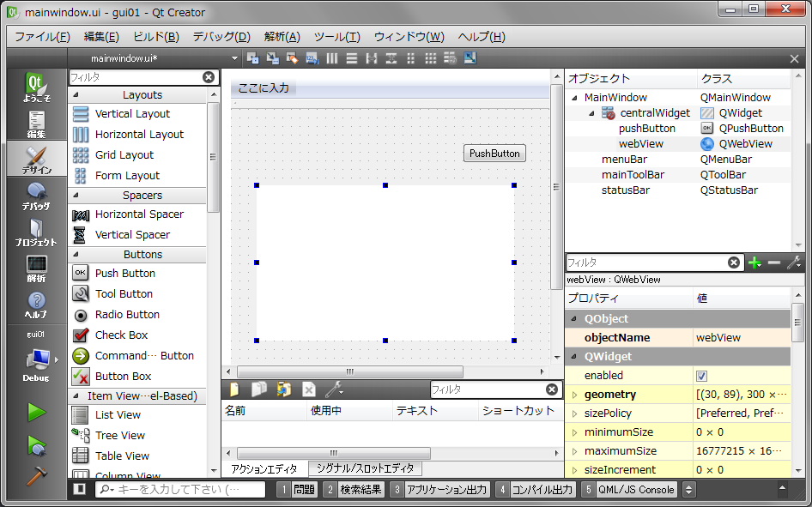This screenshot has height=507, width=812.
Task: Create a new action in the Action Editor
Action: click(233, 389)
